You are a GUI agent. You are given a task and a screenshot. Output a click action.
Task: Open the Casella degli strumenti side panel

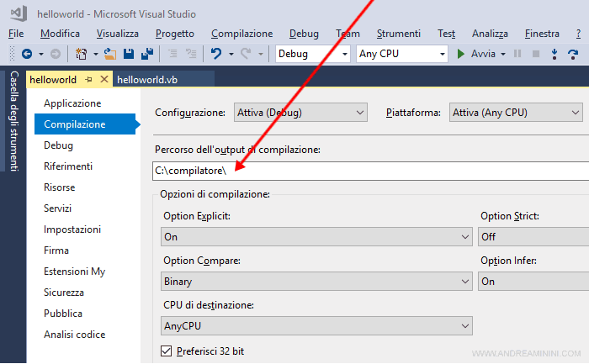13,121
